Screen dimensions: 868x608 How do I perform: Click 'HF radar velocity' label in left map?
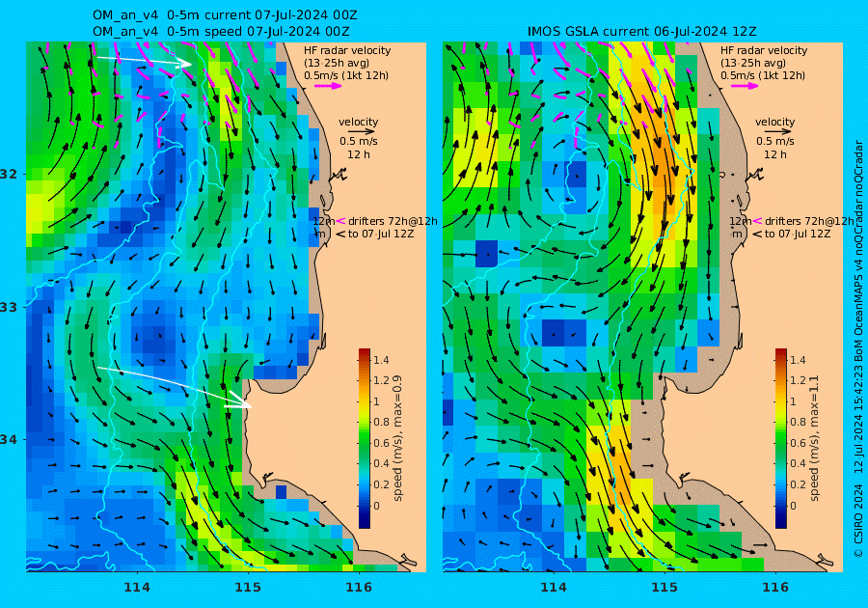tap(347, 50)
